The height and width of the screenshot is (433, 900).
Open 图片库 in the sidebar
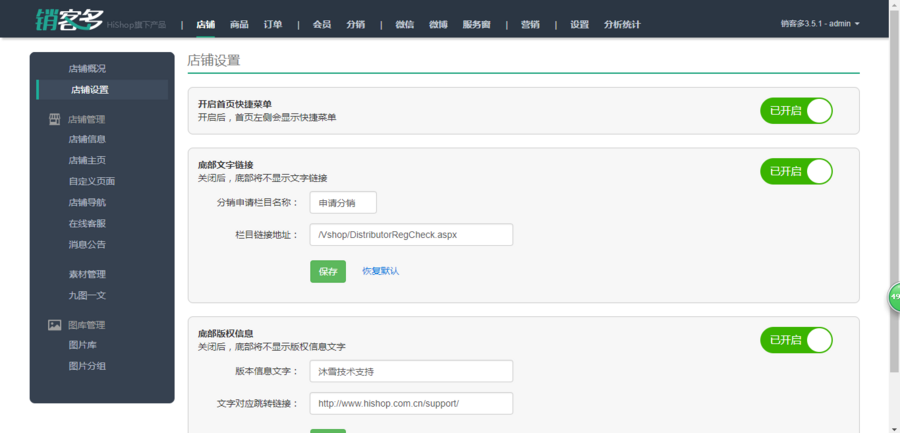(83, 345)
